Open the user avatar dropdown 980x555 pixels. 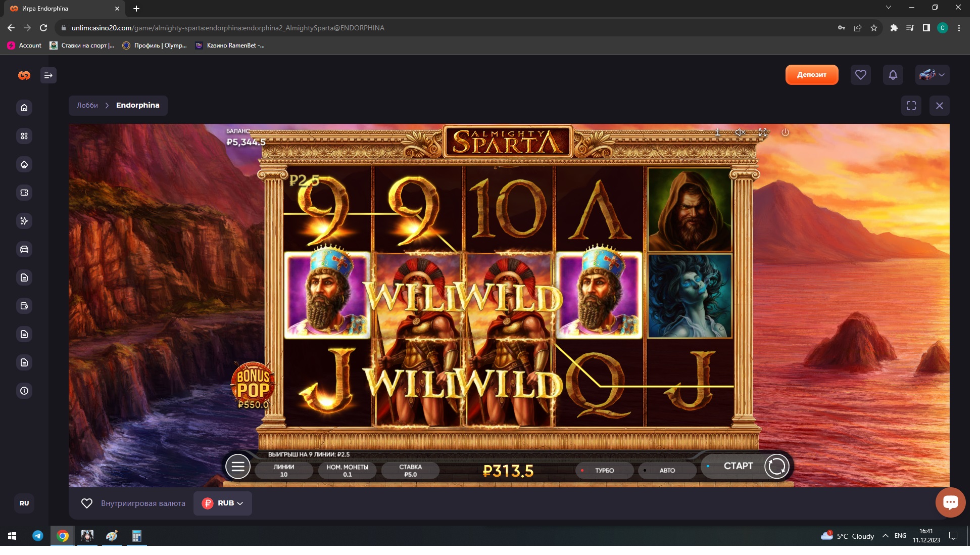coord(932,75)
